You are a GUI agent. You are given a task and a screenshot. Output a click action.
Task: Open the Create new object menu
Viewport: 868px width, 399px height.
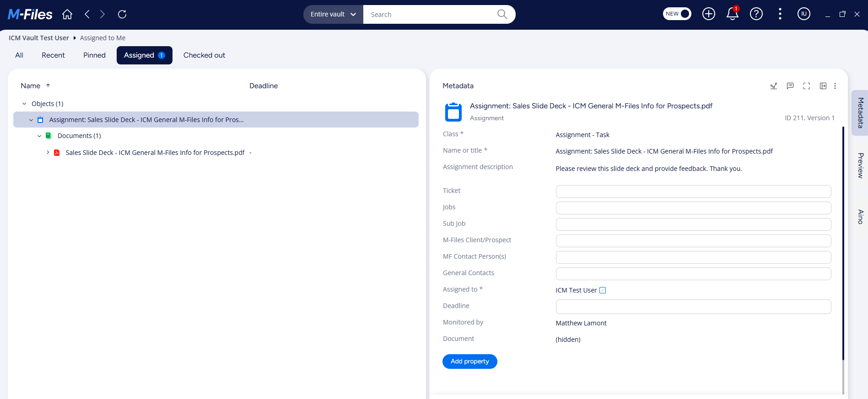[x=709, y=14]
